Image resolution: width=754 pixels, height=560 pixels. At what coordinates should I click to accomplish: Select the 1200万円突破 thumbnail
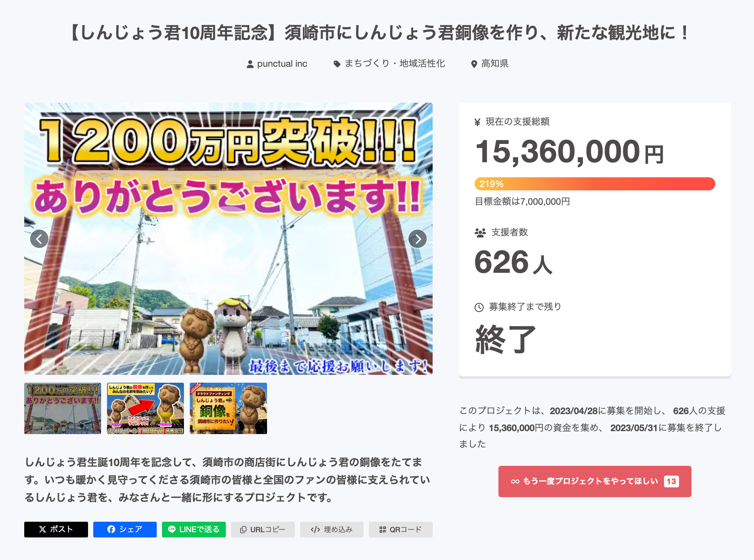[x=63, y=408]
